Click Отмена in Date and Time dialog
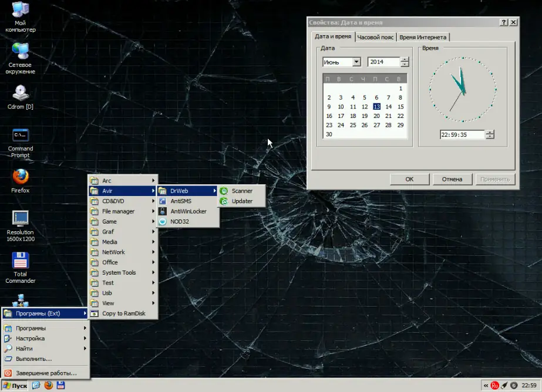This screenshot has height=392, width=542. (452, 179)
